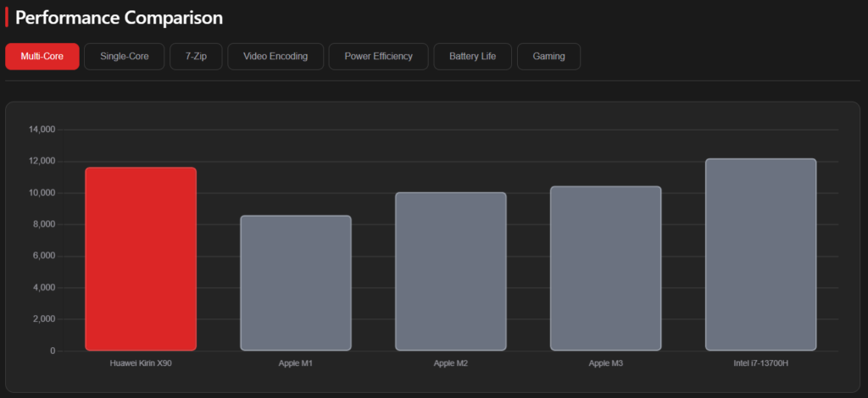Click the 2,000 y-axis value
868x398 pixels.
click(44, 319)
